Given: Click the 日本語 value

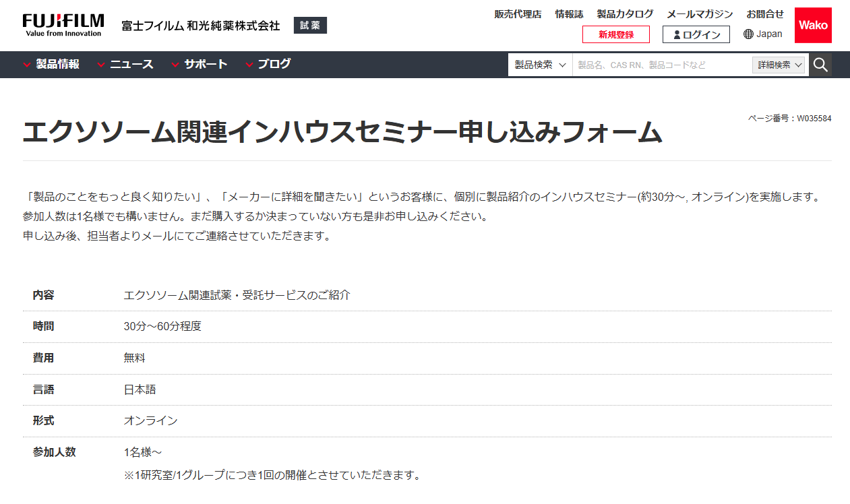Looking at the screenshot, I should (x=140, y=389).
